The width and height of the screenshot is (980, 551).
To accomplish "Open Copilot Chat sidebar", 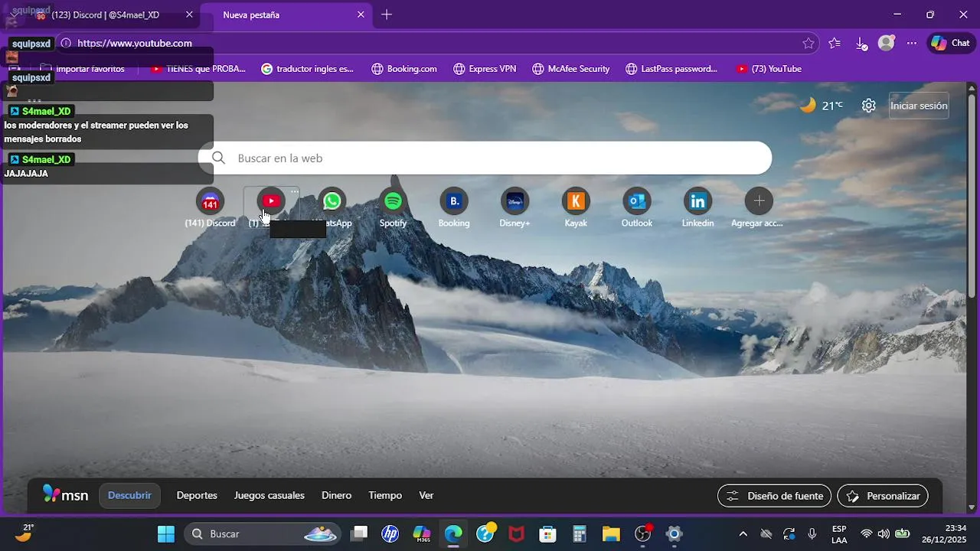I will coord(950,43).
